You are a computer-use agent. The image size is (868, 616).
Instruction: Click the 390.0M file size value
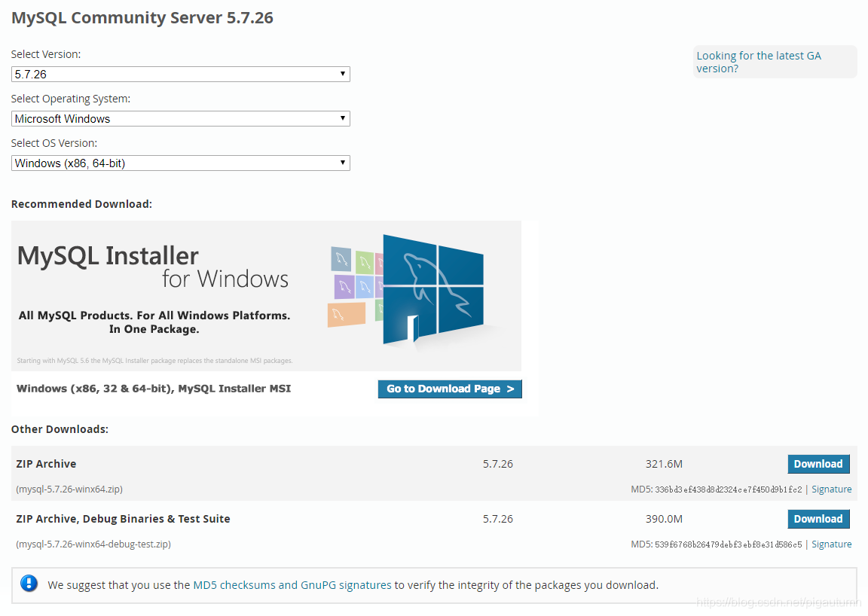664,519
